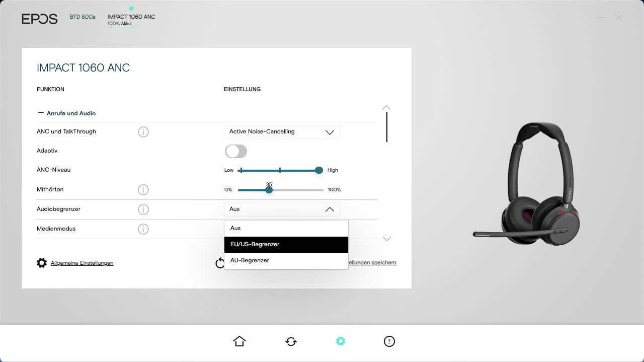Click the update sync arrows icon
Viewport: 644px width, 362px height.
click(291, 341)
